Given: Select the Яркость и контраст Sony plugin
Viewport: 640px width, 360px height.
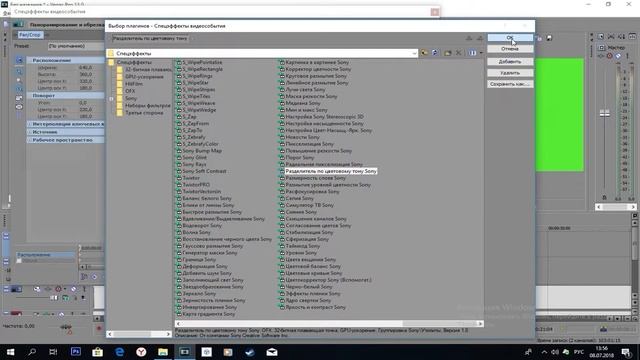Looking at the screenshot, I should [315, 307].
